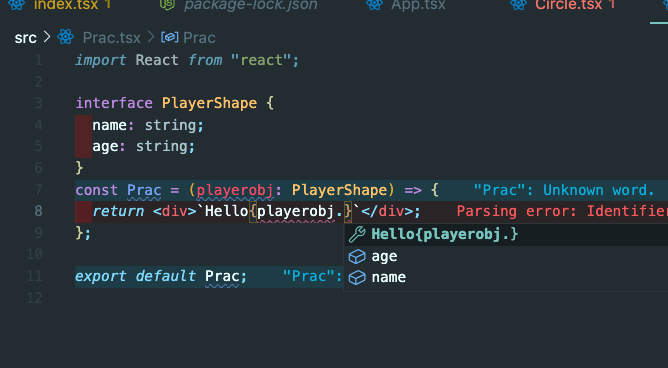Click line number 7 in gutter

coord(38,190)
